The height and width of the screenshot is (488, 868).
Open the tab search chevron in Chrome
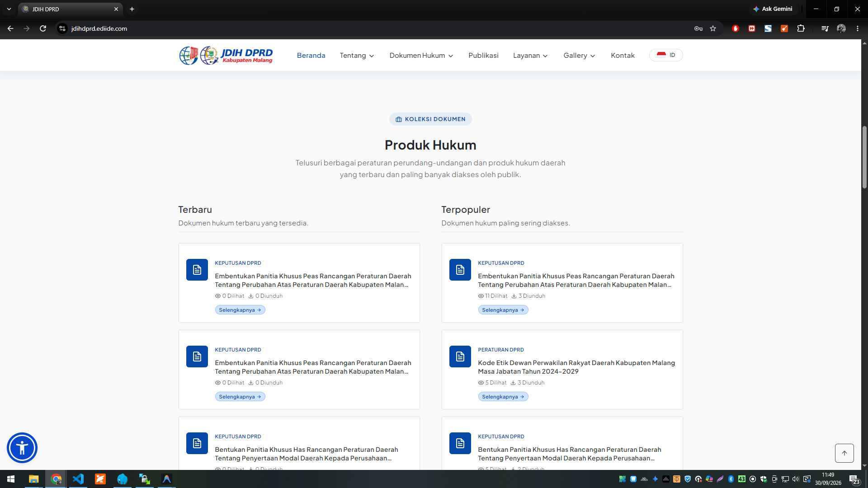9,9
